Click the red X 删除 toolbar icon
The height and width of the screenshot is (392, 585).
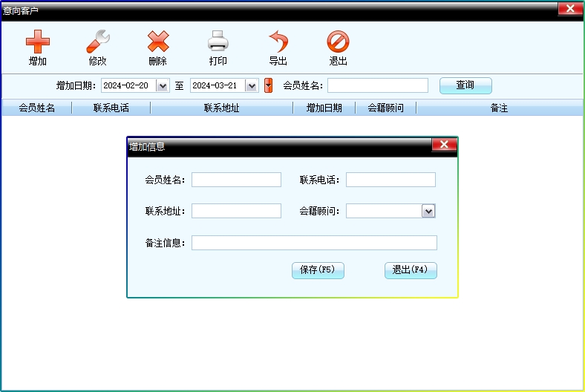(158, 42)
